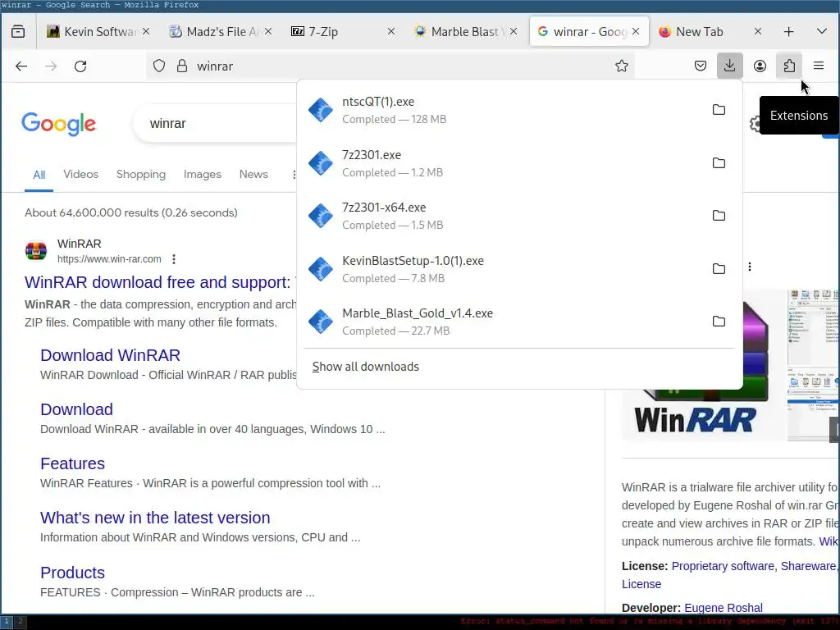Click the site security padlock icon

(182, 66)
